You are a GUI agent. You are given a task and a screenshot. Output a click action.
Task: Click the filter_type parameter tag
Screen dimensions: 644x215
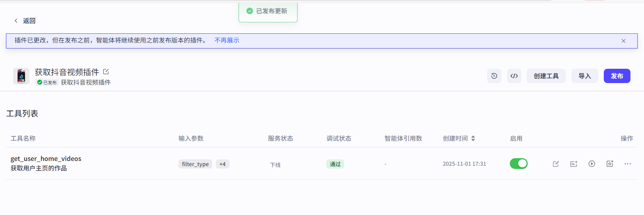[195, 164]
